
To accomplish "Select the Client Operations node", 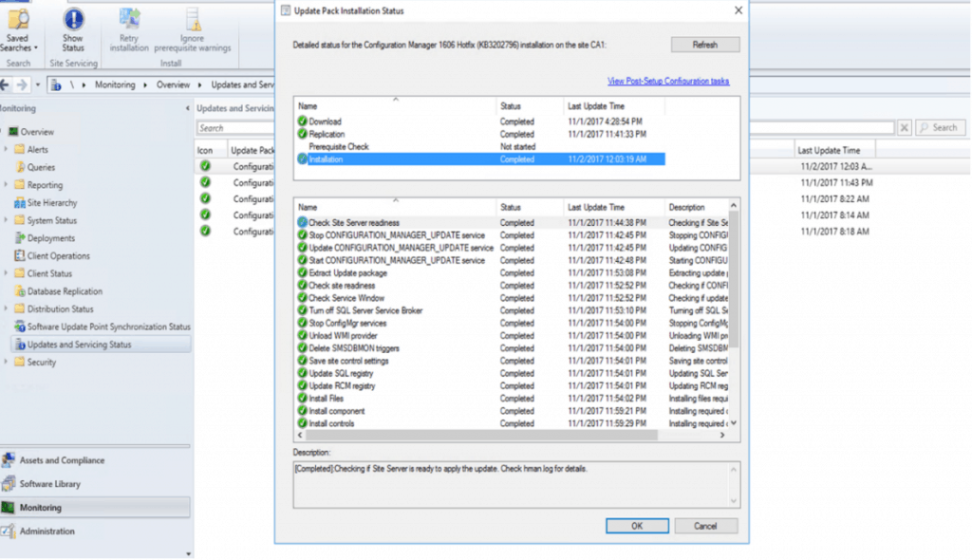I will point(52,255).
